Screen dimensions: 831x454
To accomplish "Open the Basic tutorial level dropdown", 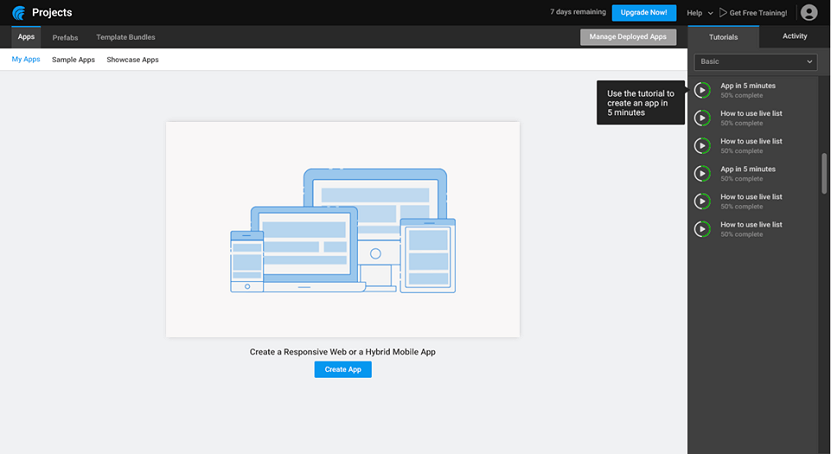I will (757, 62).
